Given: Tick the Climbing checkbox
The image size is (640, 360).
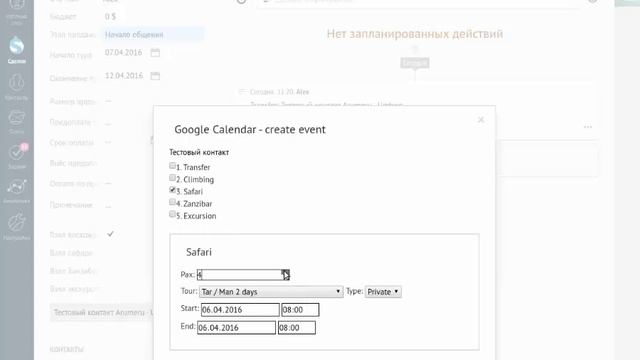Looking at the screenshot, I should point(172,178).
